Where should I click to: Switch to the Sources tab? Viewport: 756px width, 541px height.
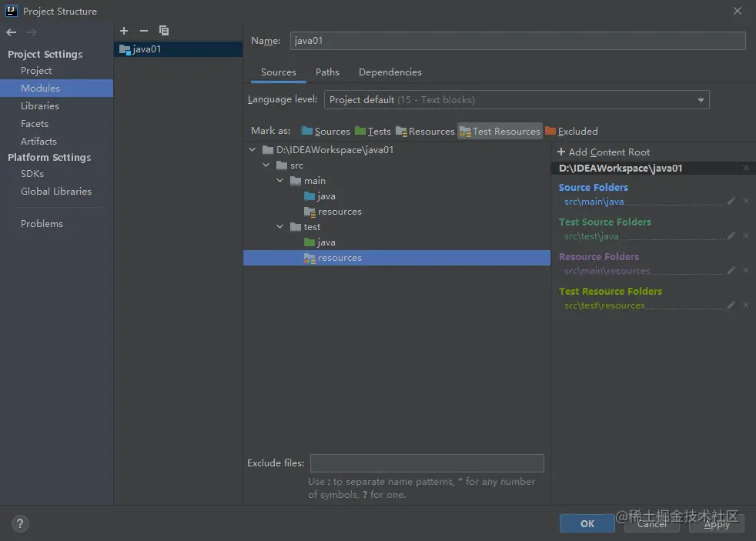(278, 72)
